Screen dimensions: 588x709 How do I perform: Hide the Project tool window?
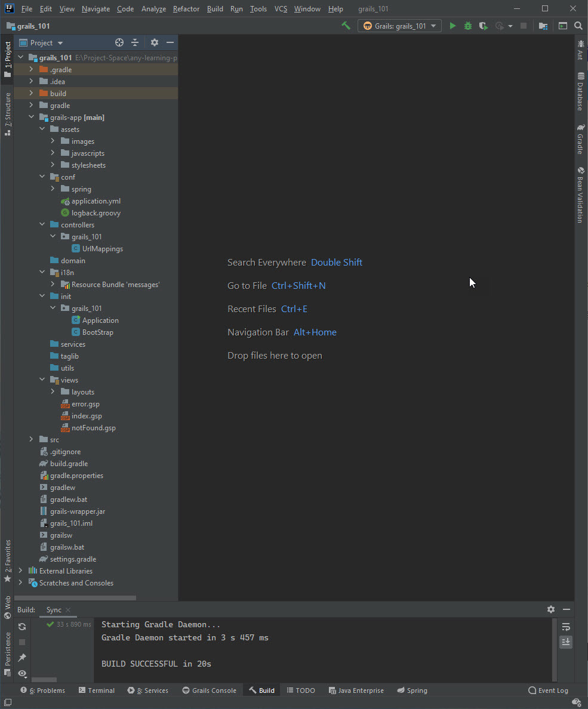pos(170,42)
